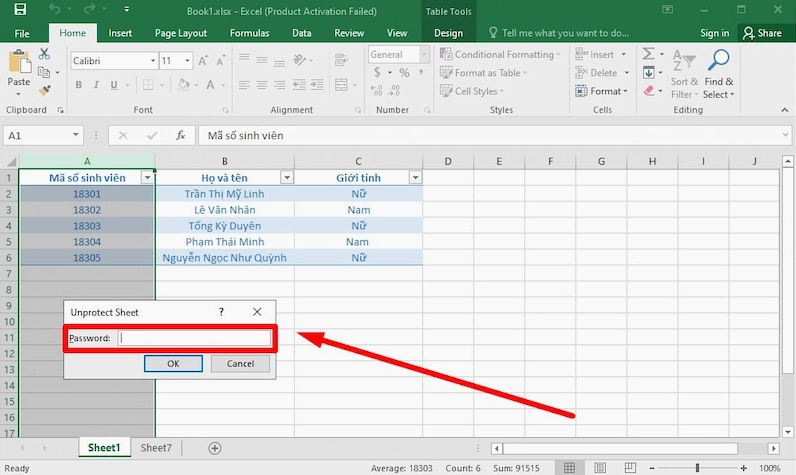Open the Font name dropdown
The width and height of the screenshot is (796, 475).
(153, 61)
